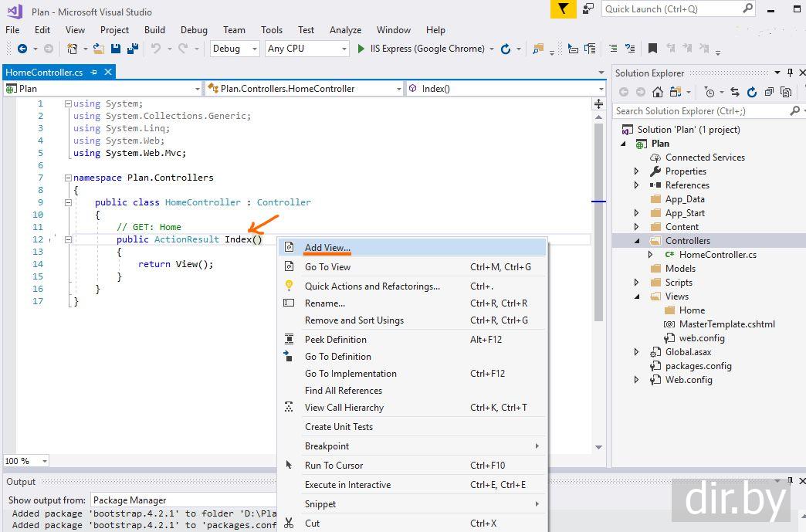Image resolution: width=806 pixels, height=532 pixels.
Task: Click the bookmark icon in the toolbar
Action: (x=652, y=49)
